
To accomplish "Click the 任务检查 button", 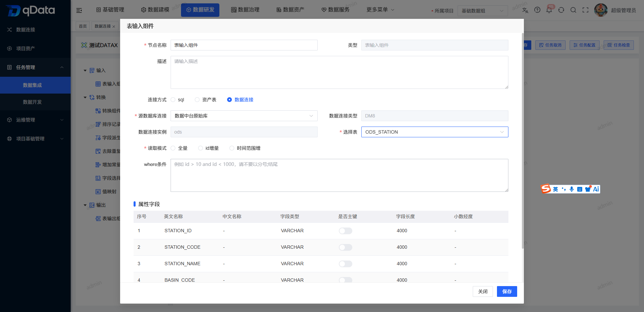I will [619, 45].
